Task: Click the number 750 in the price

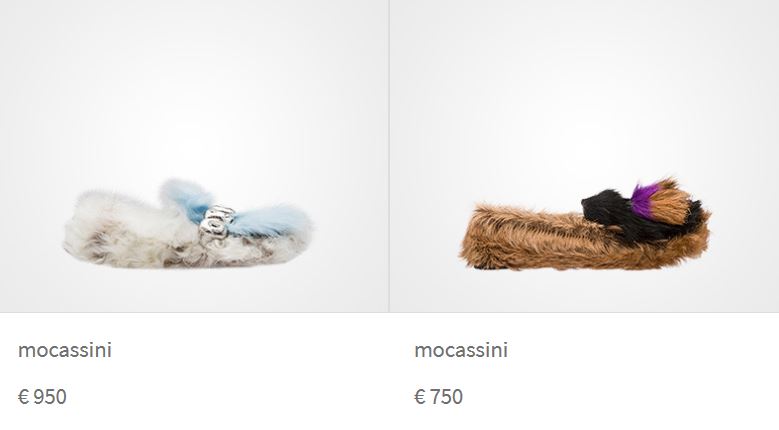Action: coord(447,397)
